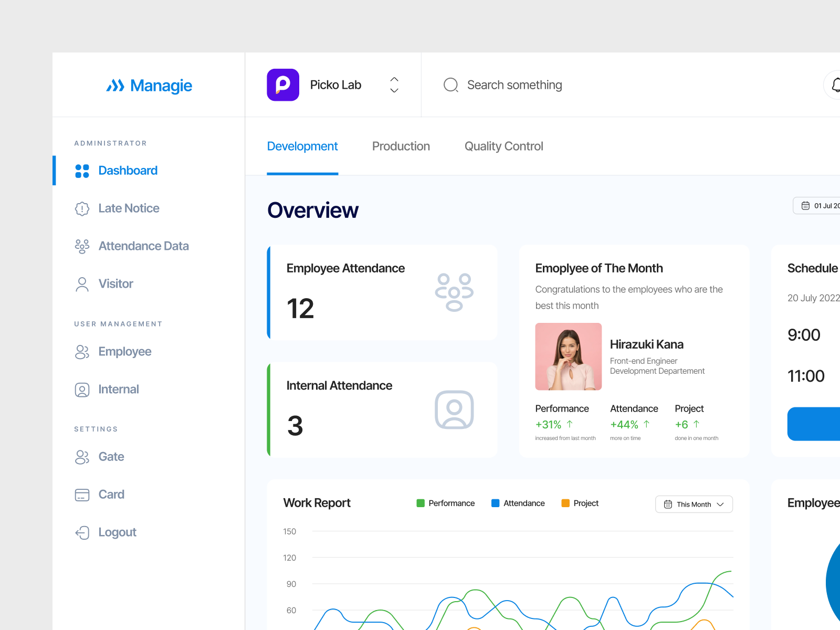
Task: Click the +31% performance value
Action: click(x=548, y=424)
